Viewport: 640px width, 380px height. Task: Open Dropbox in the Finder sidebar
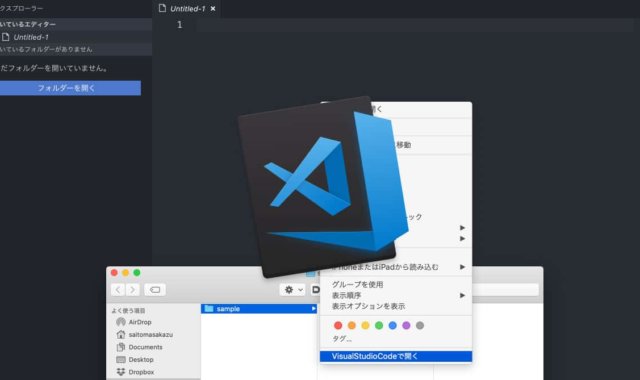click(x=141, y=372)
